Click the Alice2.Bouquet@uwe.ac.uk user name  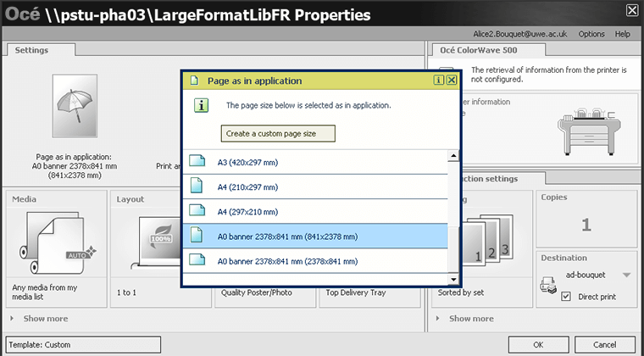coord(520,34)
